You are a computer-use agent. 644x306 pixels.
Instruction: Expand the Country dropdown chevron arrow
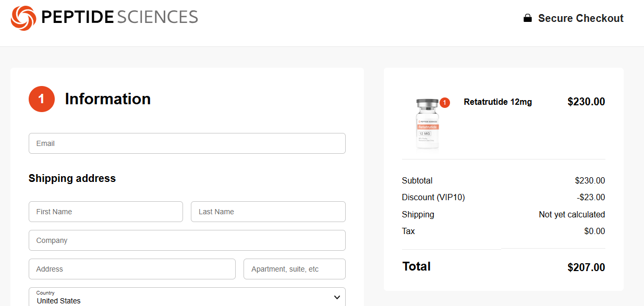click(337, 297)
